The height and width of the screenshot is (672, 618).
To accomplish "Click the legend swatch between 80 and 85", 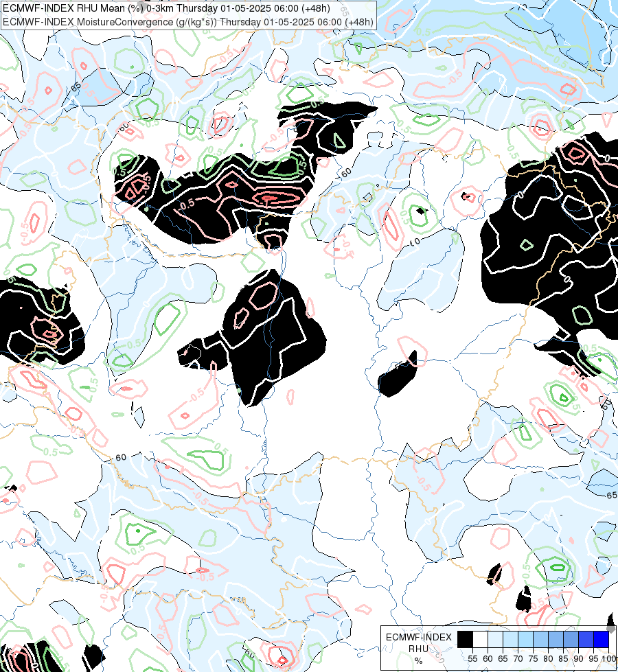I will pos(556,640).
